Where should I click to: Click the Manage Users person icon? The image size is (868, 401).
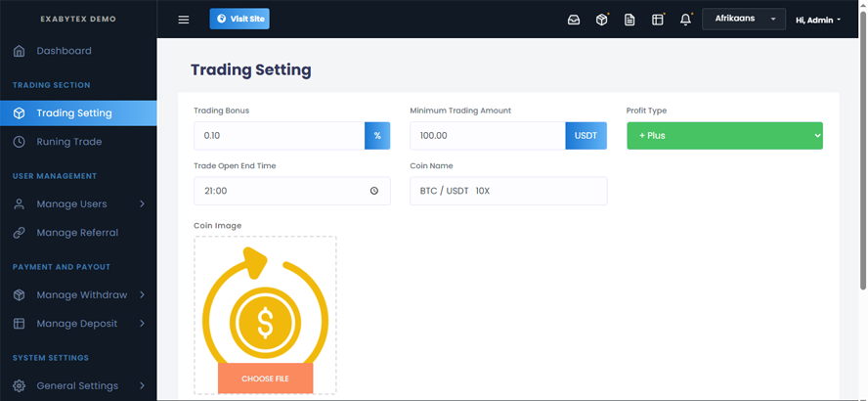click(19, 203)
